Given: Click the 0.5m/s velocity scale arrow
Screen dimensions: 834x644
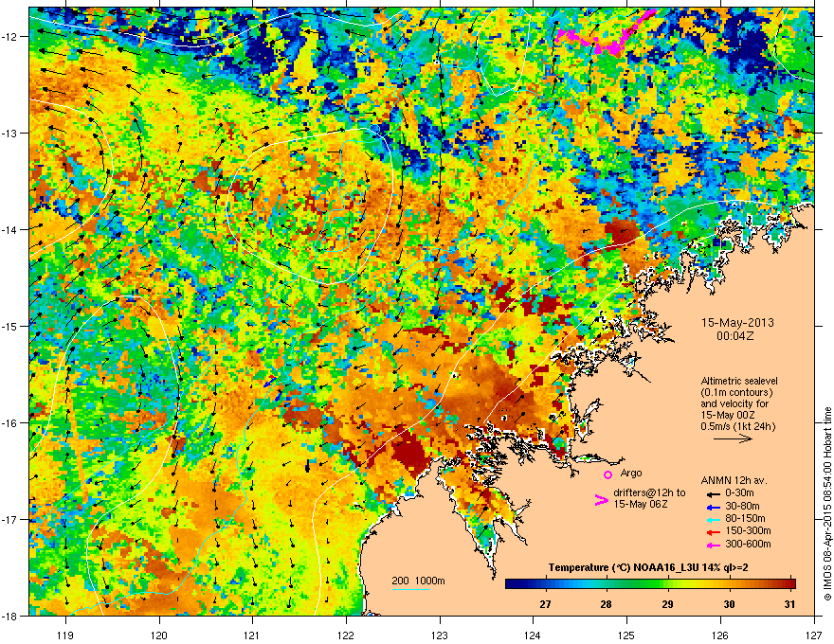Looking at the screenshot, I should (x=733, y=438).
